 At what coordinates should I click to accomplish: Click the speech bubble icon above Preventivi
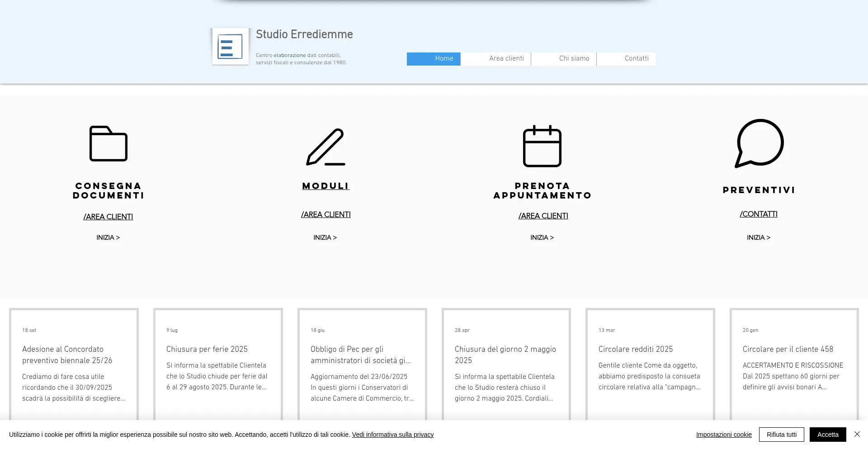pyautogui.click(x=759, y=144)
